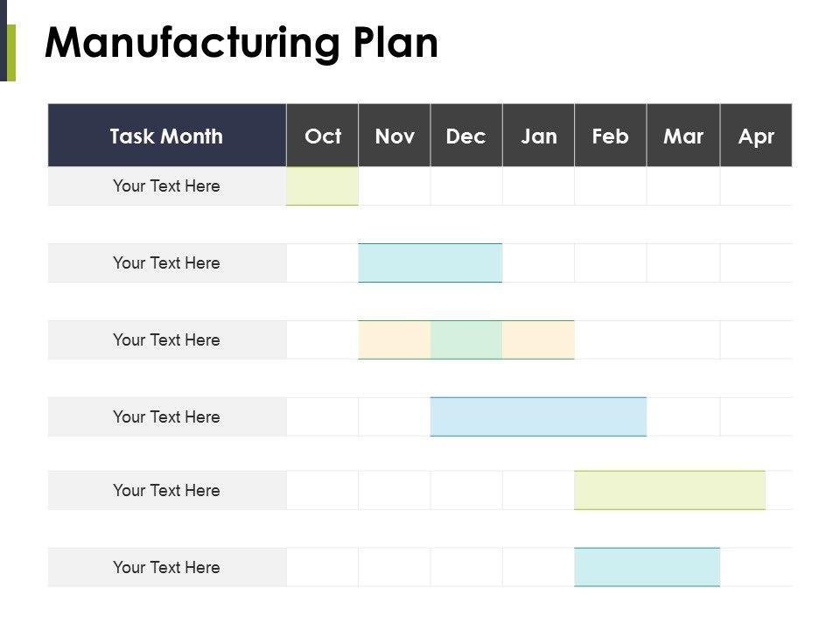Screen dimensions: 840x630
Task: Click the Dec column header
Action: click(x=466, y=136)
